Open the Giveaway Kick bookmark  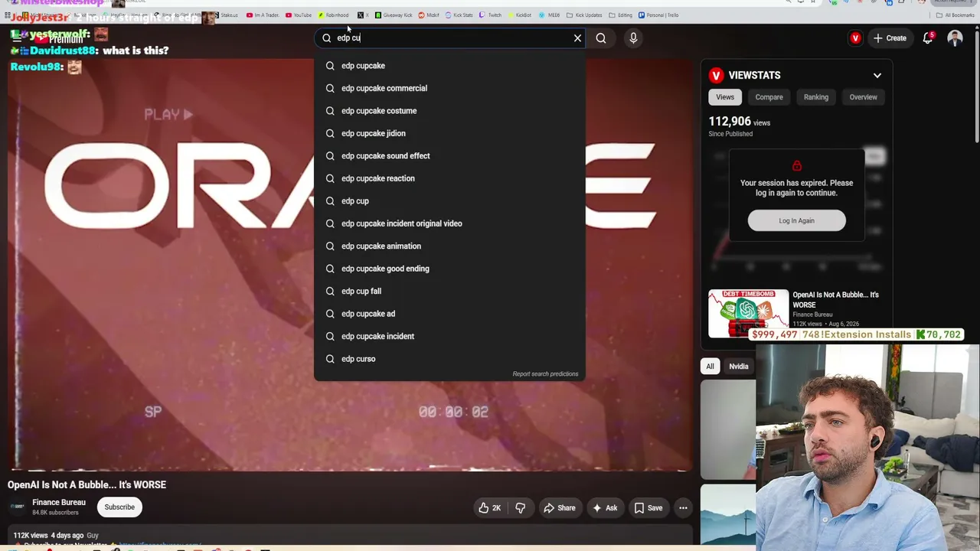coord(394,15)
